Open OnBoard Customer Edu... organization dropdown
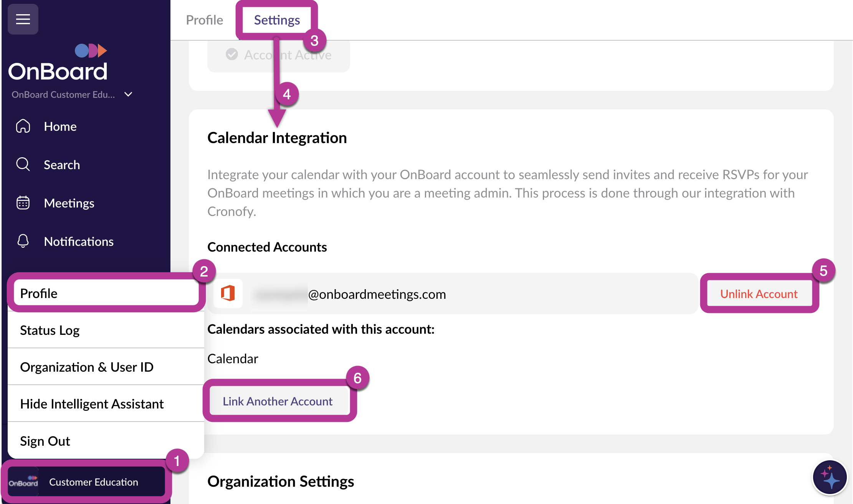 (x=63, y=95)
